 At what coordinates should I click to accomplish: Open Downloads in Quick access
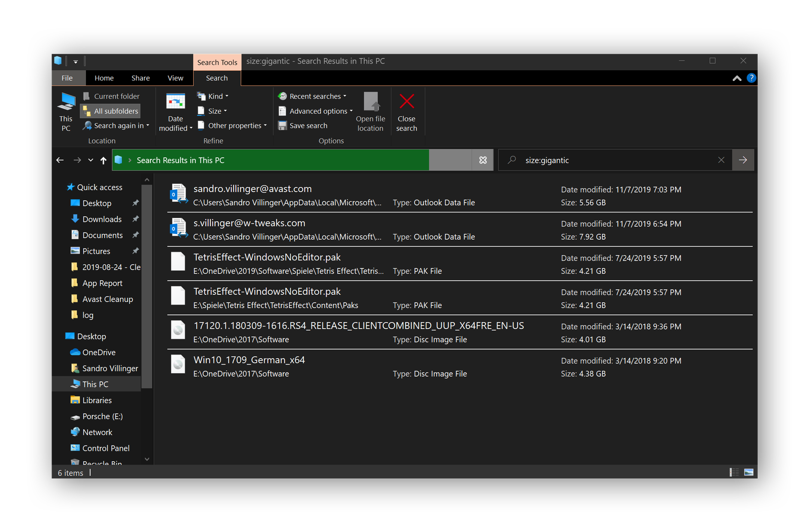pos(102,219)
